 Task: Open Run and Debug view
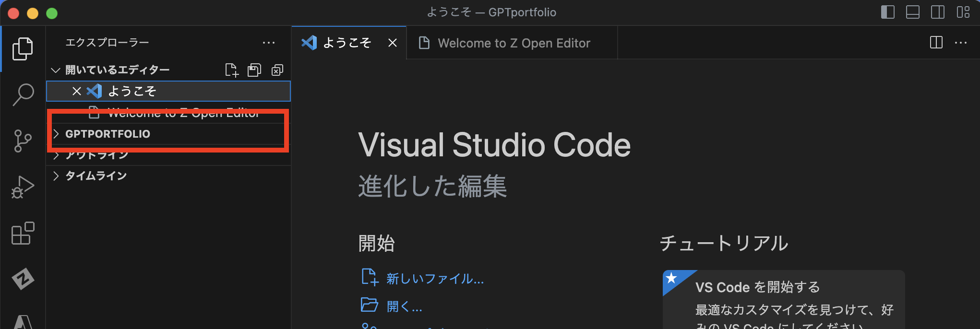(x=23, y=187)
